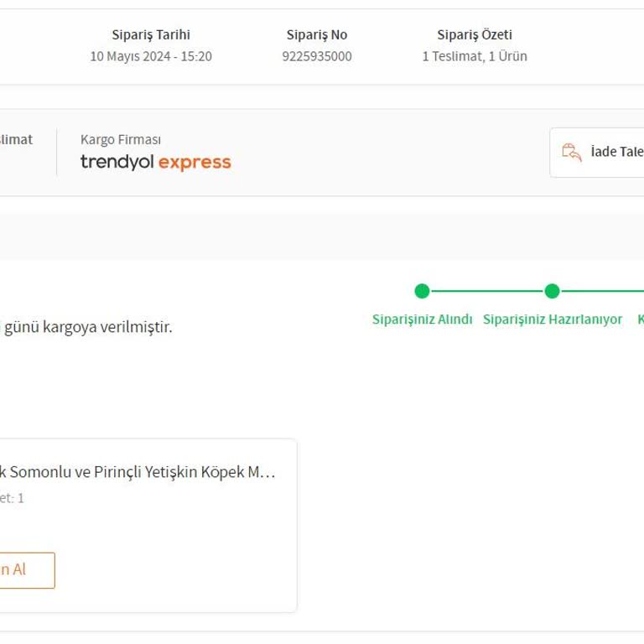The width and height of the screenshot is (644, 644).
Task: Click the product quantity text ending in 1
Action: click(x=12, y=498)
